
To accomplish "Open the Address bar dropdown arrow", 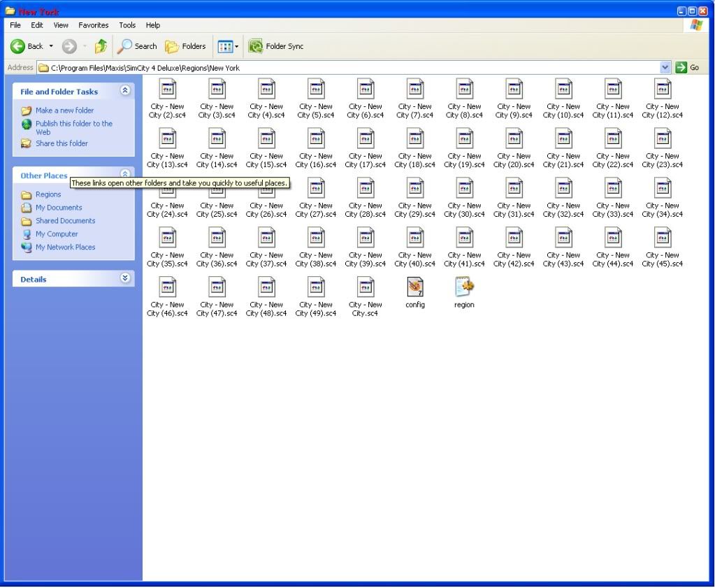I will [665, 68].
